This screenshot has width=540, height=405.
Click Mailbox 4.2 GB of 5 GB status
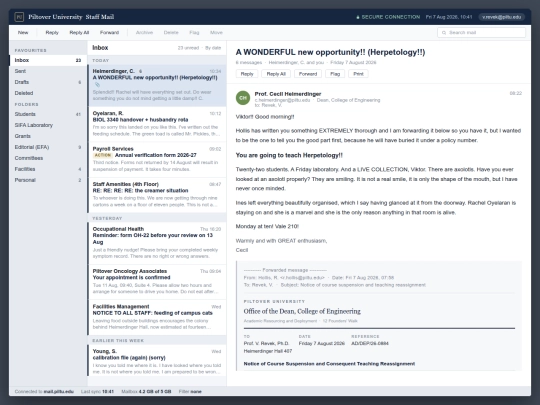point(146,392)
